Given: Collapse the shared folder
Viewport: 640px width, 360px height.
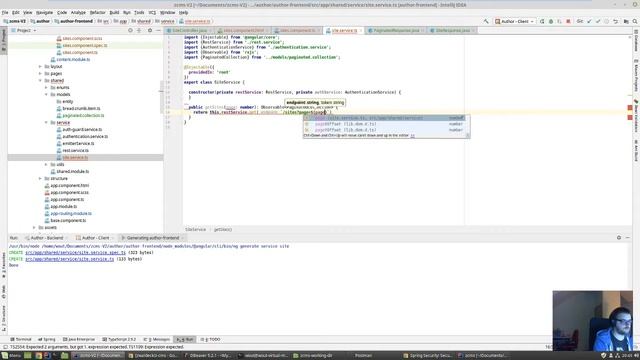Looking at the screenshot, I should pyautogui.click(x=40, y=80).
